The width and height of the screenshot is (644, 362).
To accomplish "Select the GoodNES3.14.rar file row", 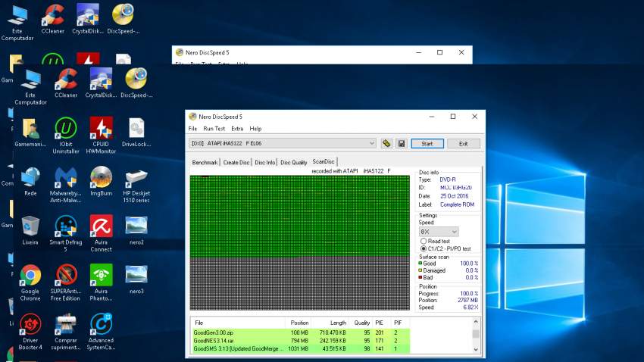I will [x=301, y=341].
